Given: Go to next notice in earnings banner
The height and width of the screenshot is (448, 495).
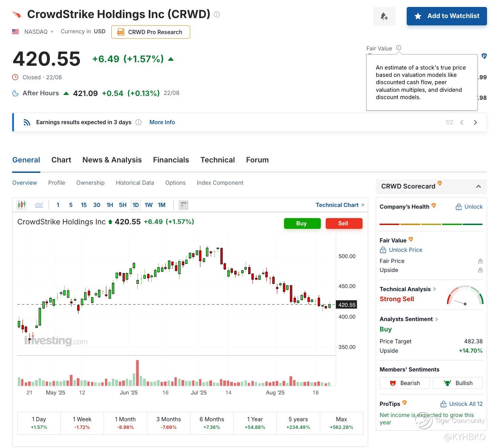Looking at the screenshot, I should click(475, 122).
